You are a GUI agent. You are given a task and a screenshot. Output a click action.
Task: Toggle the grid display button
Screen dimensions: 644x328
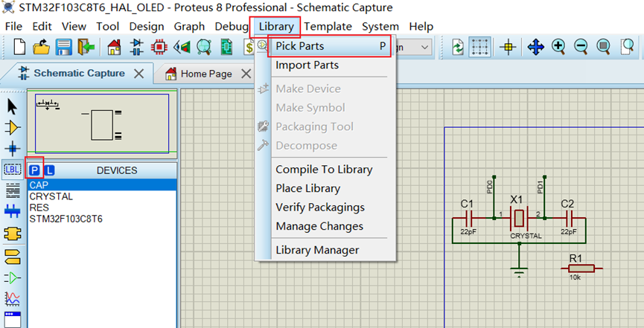click(x=479, y=47)
